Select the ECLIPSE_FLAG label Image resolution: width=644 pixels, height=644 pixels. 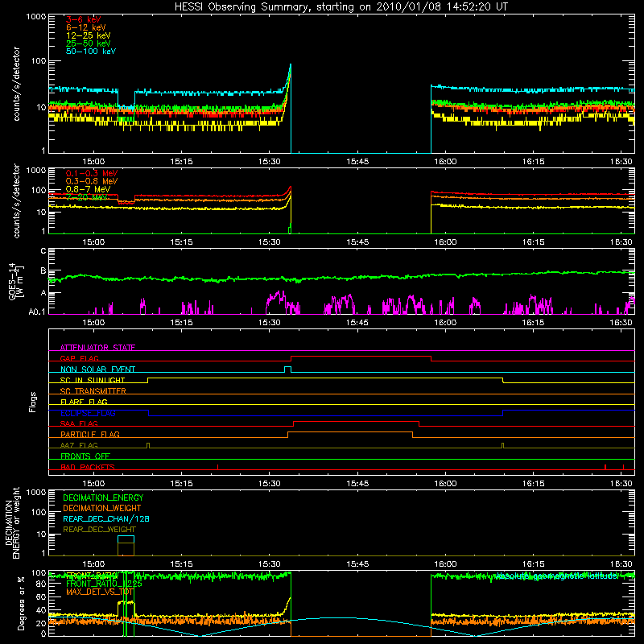[88, 413]
